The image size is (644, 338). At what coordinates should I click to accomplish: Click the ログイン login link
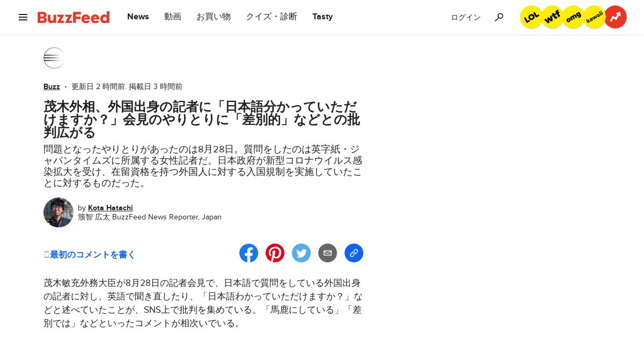[466, 17]
